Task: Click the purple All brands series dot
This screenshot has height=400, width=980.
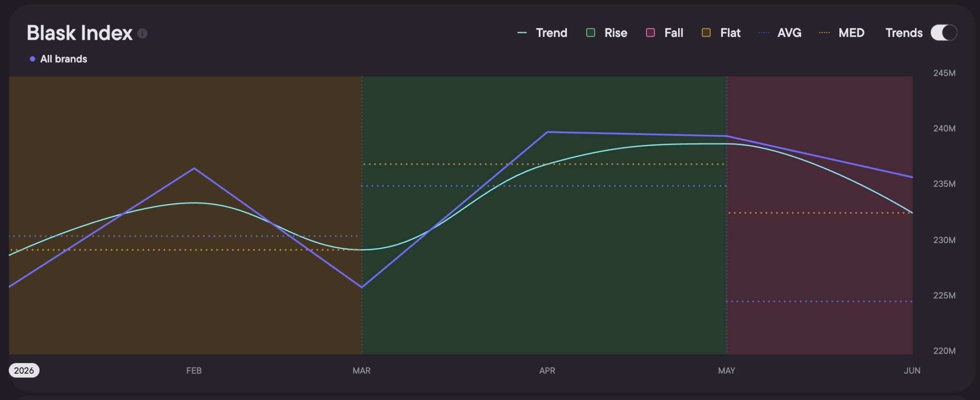Action: point(33,59)
